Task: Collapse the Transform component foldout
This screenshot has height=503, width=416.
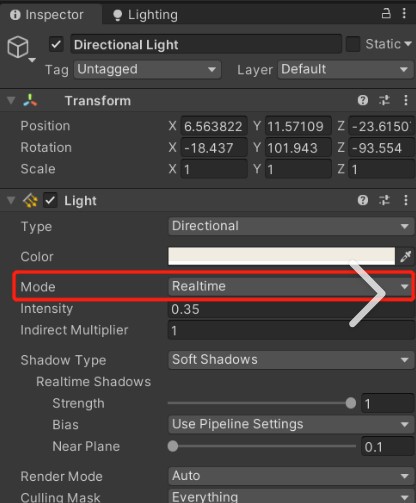Action: pos(11,100)
